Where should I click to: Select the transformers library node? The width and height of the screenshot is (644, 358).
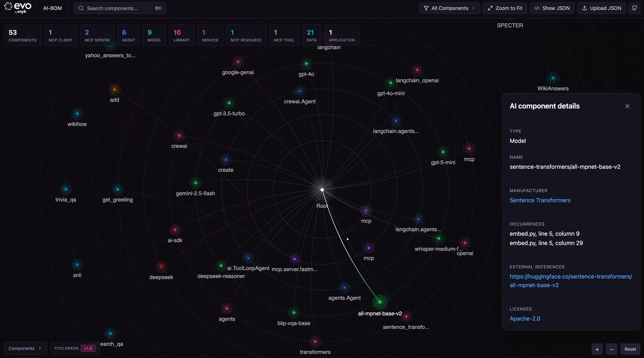[x=315, y=341]
